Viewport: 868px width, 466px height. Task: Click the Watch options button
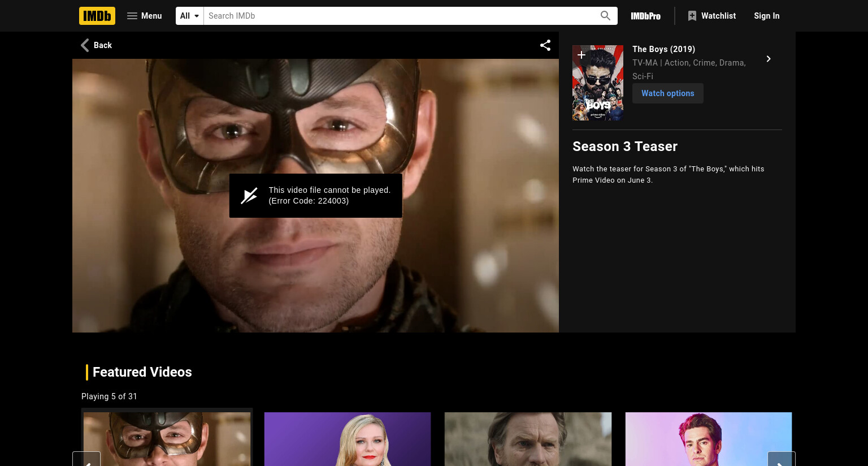[668, 93]
